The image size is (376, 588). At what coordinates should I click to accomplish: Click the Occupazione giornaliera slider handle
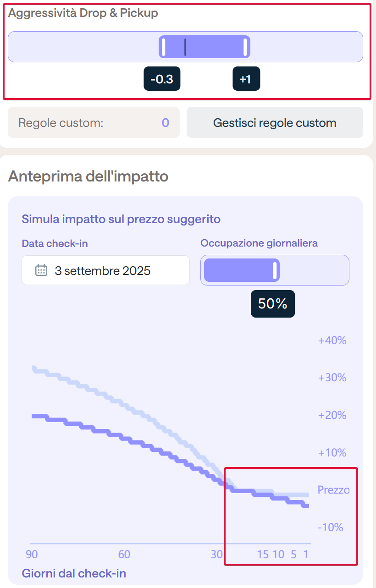click(275, 270)
